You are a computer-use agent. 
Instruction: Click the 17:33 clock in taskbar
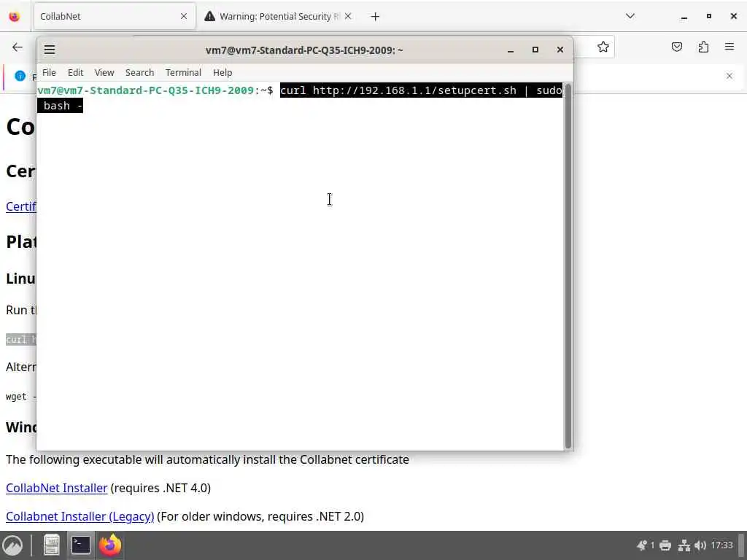point(721,545)
